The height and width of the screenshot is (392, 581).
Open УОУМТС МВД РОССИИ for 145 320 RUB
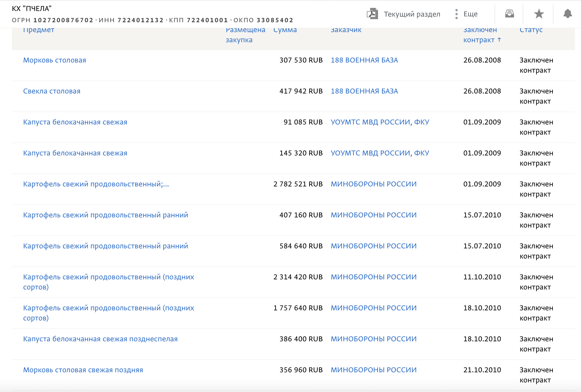tap(380, 153)
